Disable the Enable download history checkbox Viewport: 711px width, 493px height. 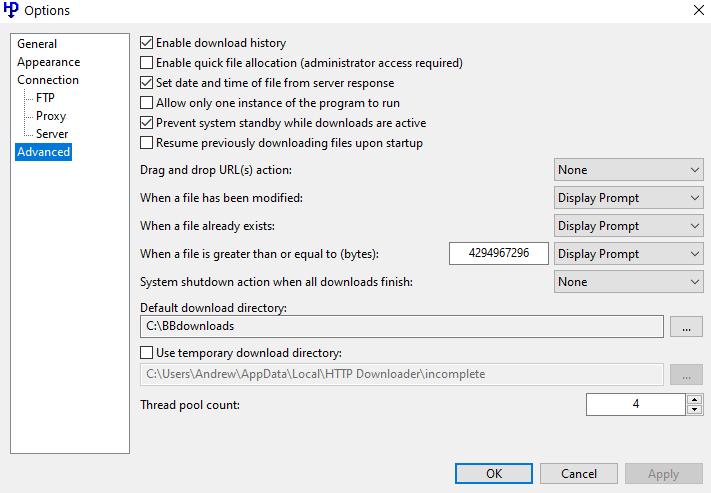tap(147, 43)
